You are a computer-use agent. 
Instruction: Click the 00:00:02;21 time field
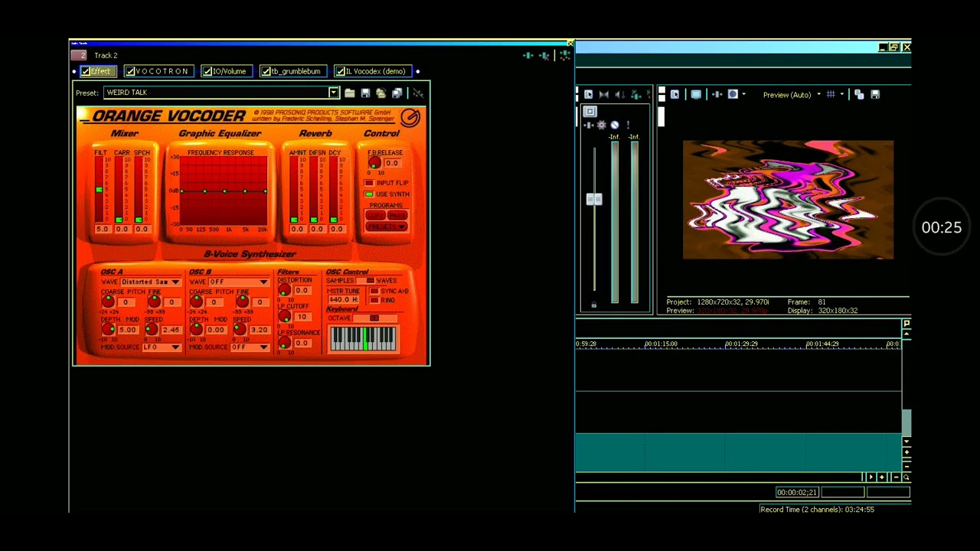tap(797, 493)
